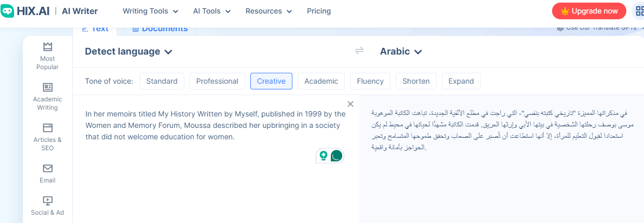
Task: Select the Academic Writing sidebar icon
Action: [x=48, y=87]
